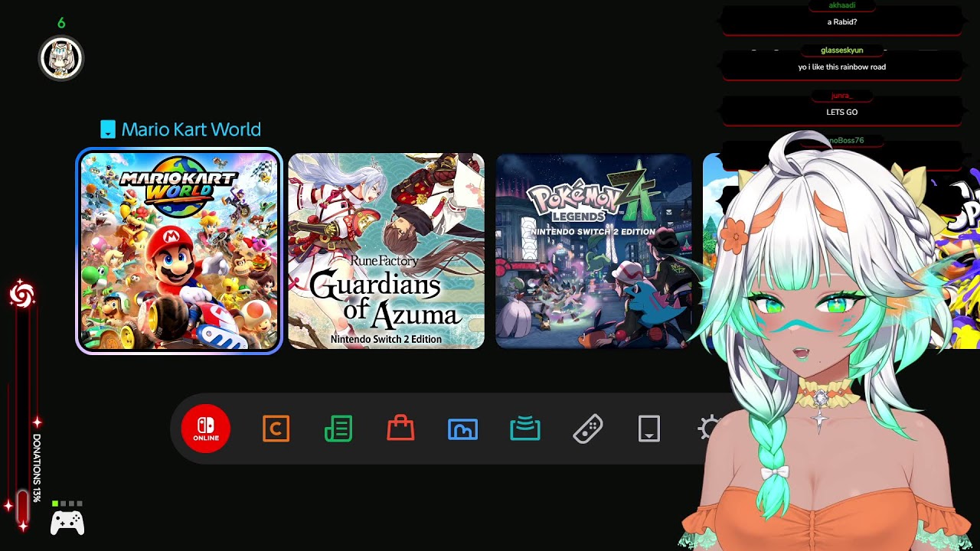
Task: Open the blue Album icon
Action: point(462,429)
